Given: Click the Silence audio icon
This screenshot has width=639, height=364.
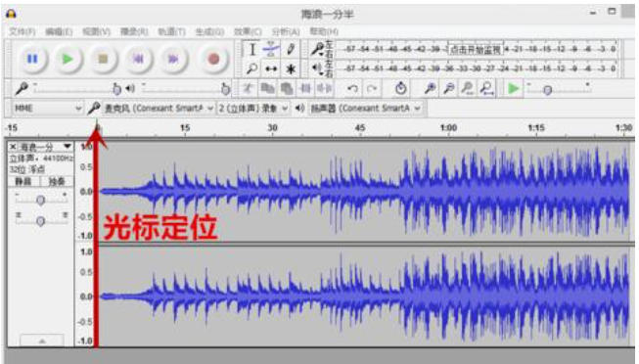Looking at the screenshot, I should (x=324, y=88).
